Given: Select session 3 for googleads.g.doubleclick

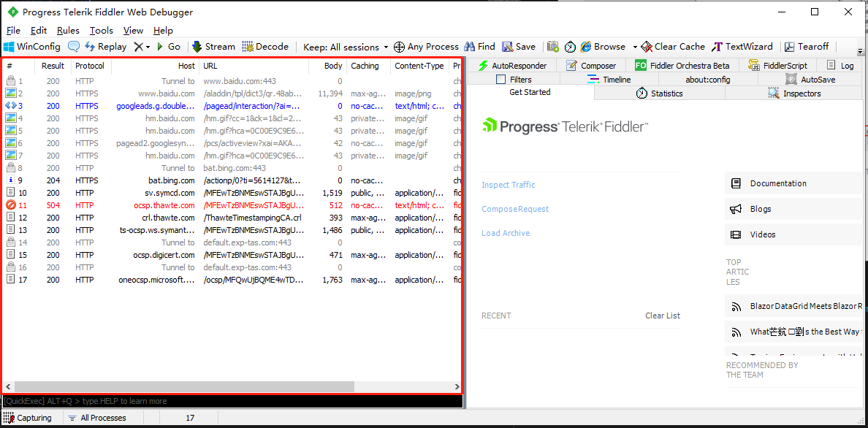Looking at the screenshot, I should (232, 106).
